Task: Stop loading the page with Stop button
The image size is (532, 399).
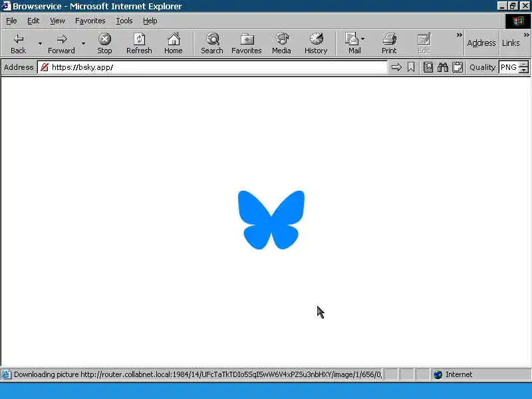Action: [x=104, y=43]
